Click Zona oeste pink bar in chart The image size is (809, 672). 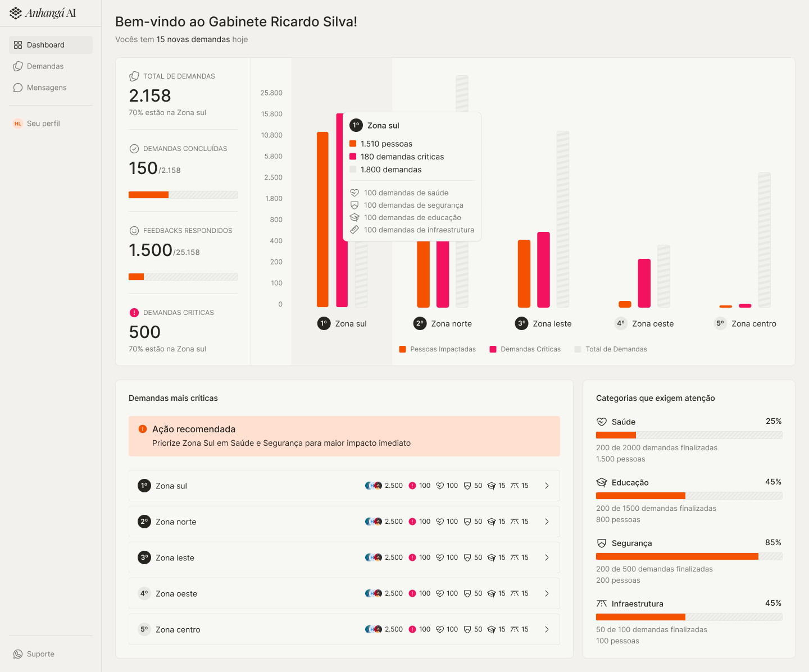[644, 283]
